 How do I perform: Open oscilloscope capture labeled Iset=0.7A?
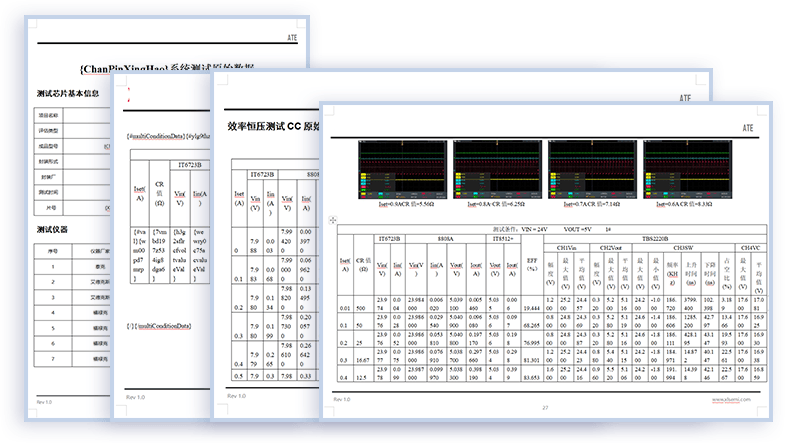coord(593,169)
